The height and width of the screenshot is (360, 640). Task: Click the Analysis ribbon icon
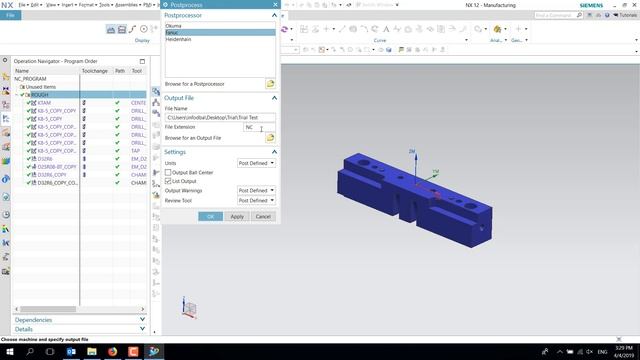(x=497, y=29)
